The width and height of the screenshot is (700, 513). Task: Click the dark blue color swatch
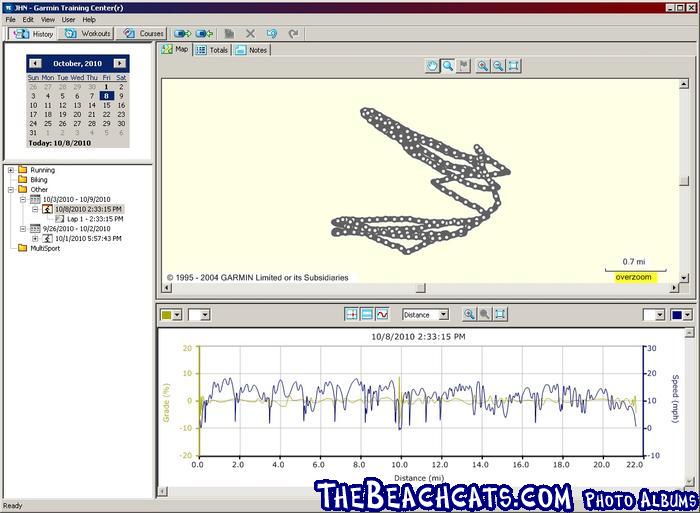click(677, 315)
